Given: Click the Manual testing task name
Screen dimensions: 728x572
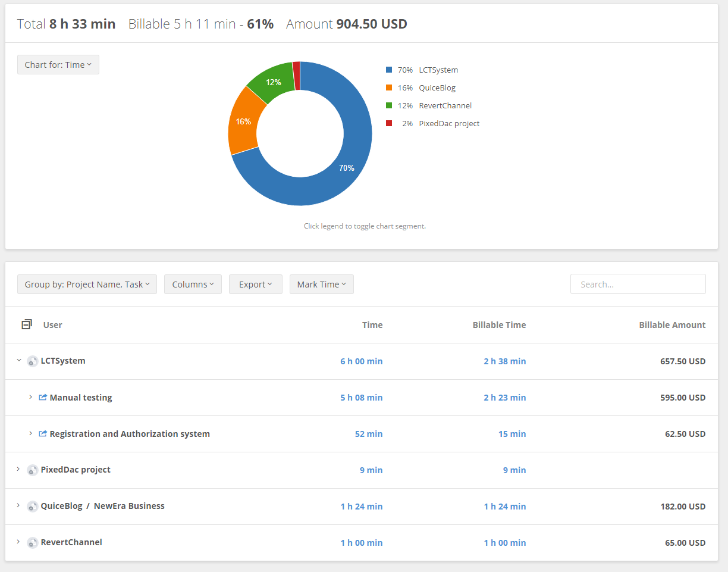Looking at the screenshot, I should [x=81, y=398].
